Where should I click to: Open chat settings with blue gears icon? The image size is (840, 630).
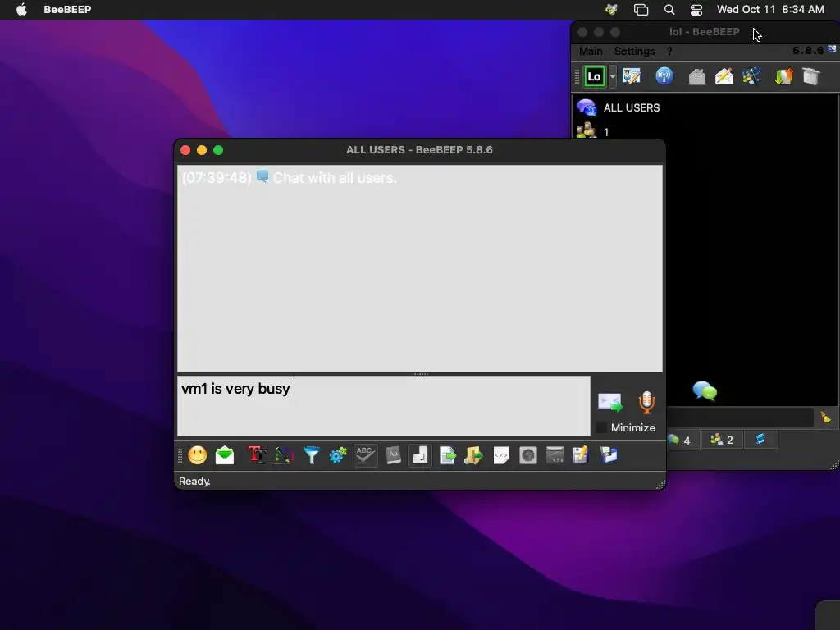click(x=338, y=455)
